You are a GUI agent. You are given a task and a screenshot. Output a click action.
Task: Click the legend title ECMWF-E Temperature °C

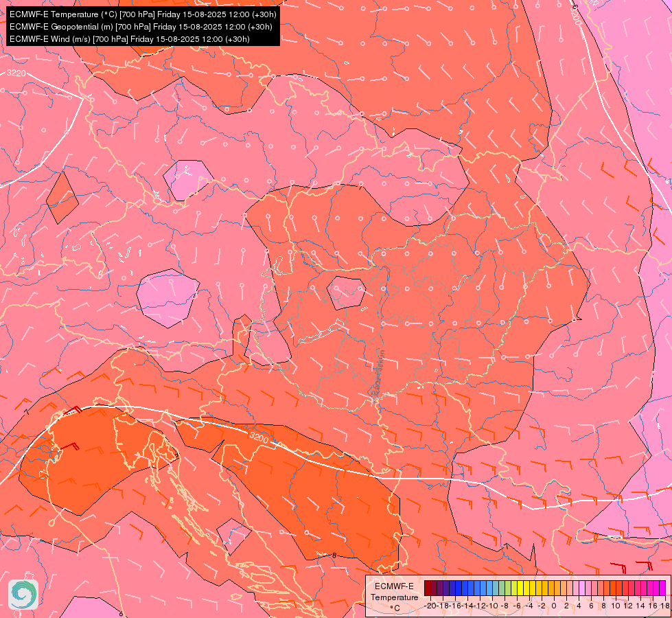pyautogui.click(x=394, y=597)
